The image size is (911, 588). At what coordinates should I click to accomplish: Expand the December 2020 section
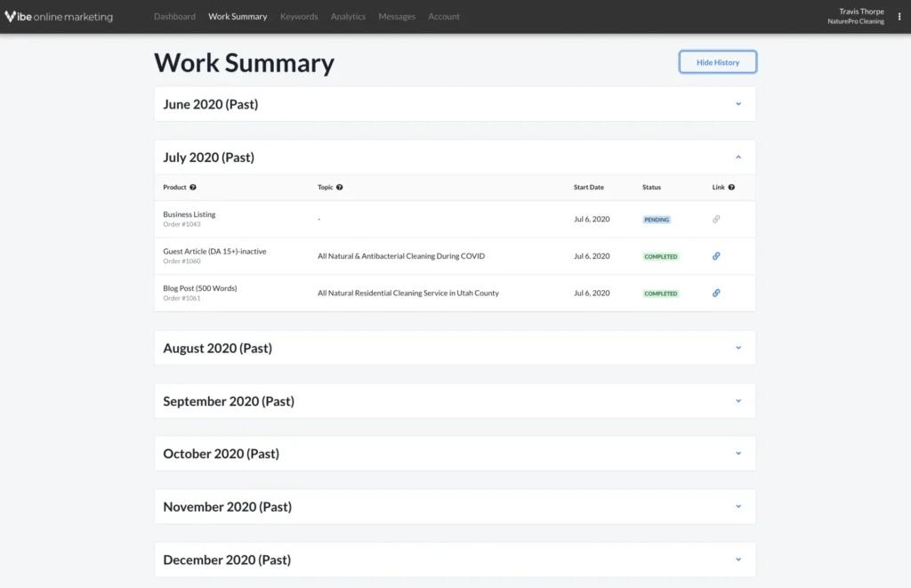[x=738, y=560]
